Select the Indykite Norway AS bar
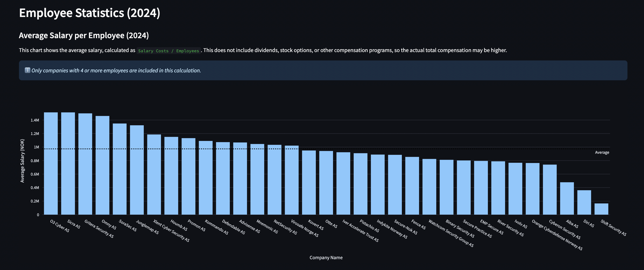This screenshot has width=644, height=270. point(378,184)
